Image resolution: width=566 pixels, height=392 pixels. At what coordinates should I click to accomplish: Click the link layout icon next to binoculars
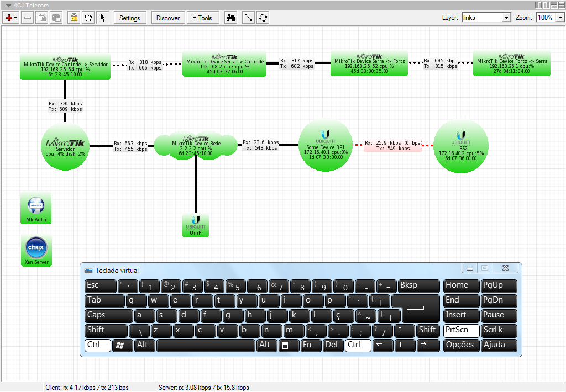click(x=248, y=18)
